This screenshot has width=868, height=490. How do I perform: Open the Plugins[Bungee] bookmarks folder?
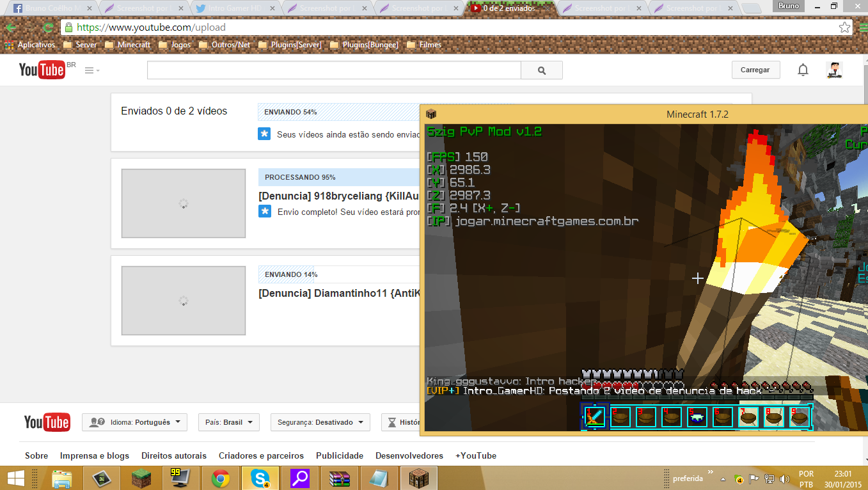point(364,45)
